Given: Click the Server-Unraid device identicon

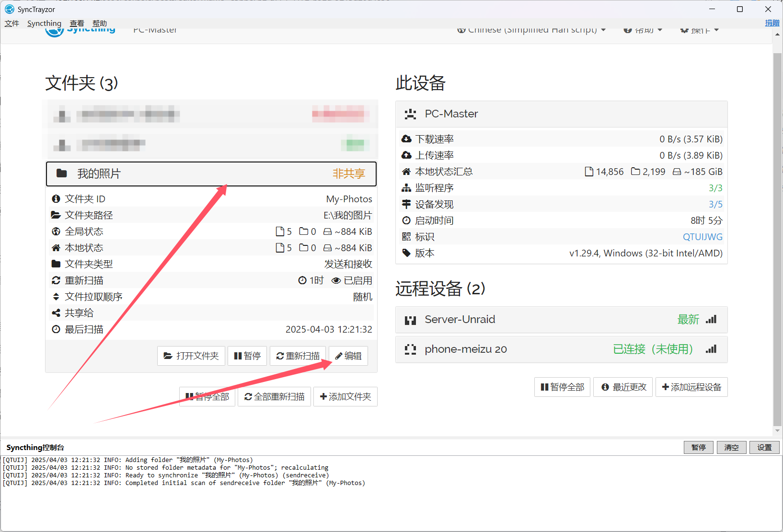Looking at the screenshot, I should pos(410,320).
